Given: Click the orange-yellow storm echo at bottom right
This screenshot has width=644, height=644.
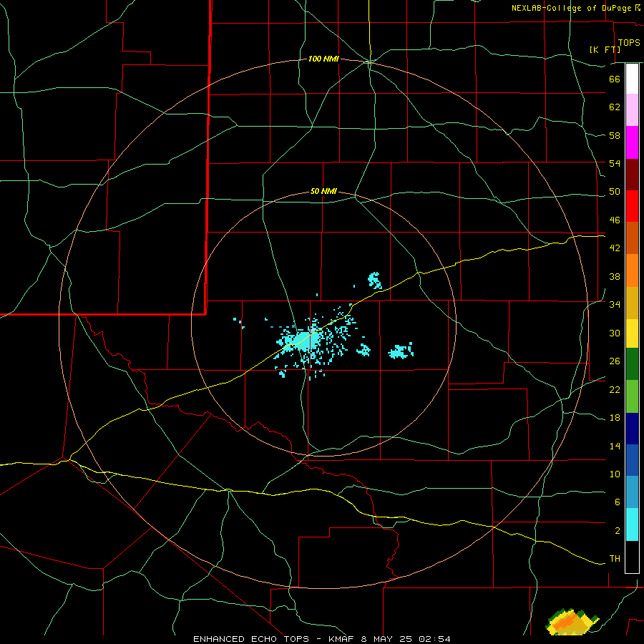Looking at the screenshot, I should click(572, 623).
